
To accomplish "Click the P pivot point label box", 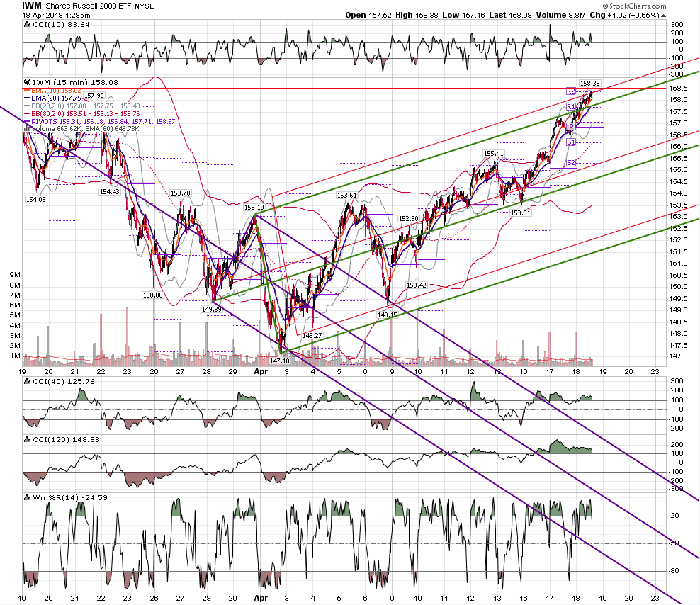I will 572,127.
